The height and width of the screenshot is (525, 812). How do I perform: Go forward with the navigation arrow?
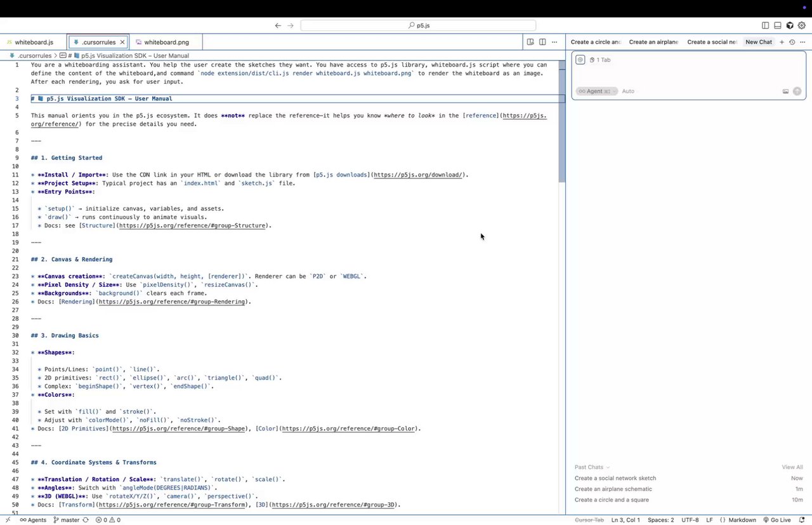(x=291, y=25)
